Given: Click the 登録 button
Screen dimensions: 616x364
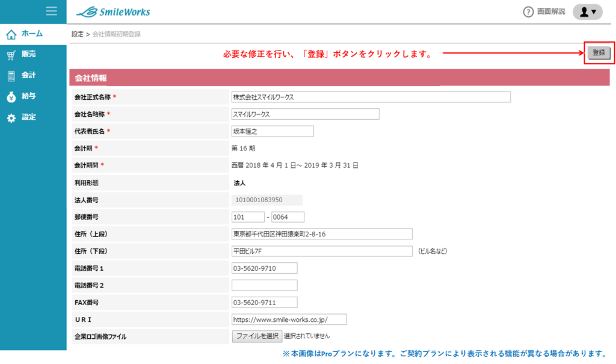Looking at the screenshot, I should [599, 53].
